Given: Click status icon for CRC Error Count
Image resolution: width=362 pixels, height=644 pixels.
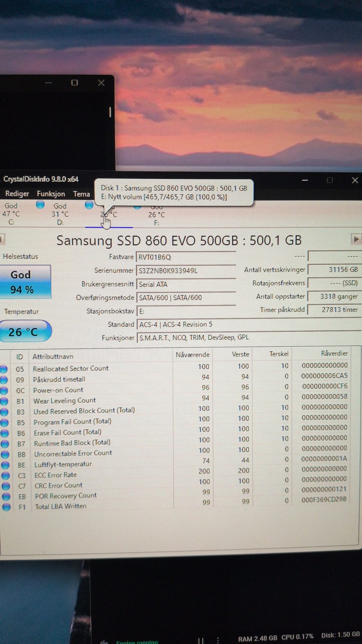Looking at the screenshot, I should [6, 486].
